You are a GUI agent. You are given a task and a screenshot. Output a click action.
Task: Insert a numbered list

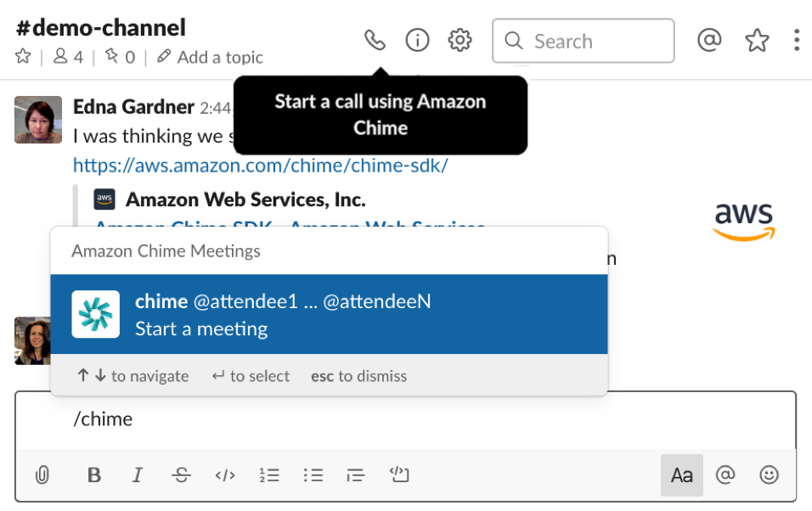[x=269, y=475]
